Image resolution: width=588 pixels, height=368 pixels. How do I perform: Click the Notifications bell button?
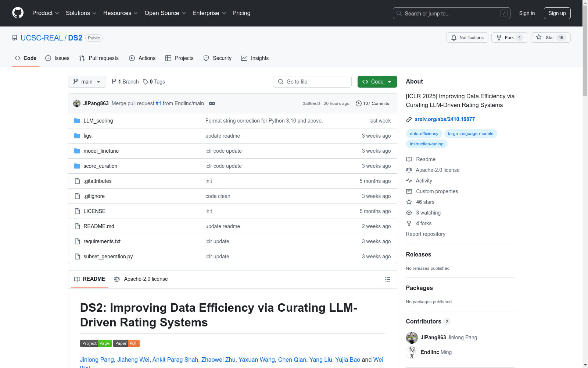click(x=467, y=38)
